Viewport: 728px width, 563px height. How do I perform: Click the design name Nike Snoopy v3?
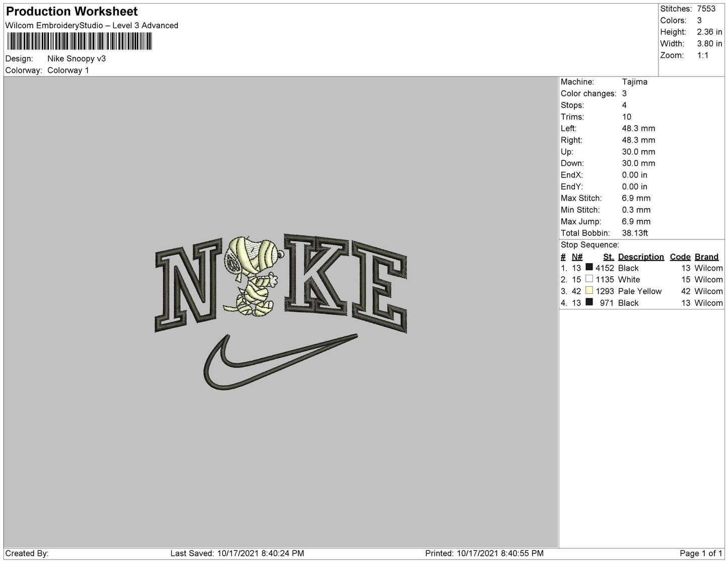coord(77,58)
